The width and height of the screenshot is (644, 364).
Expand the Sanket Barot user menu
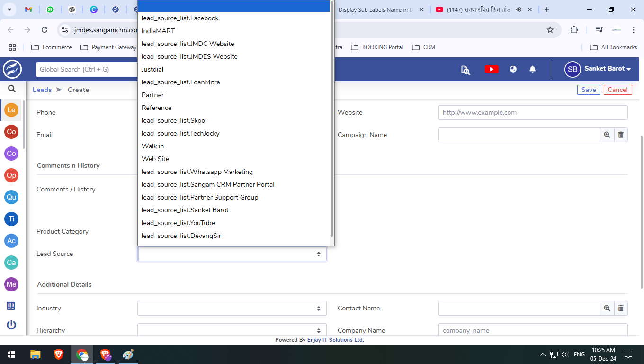pyautogui.click(x=608, y=69)
